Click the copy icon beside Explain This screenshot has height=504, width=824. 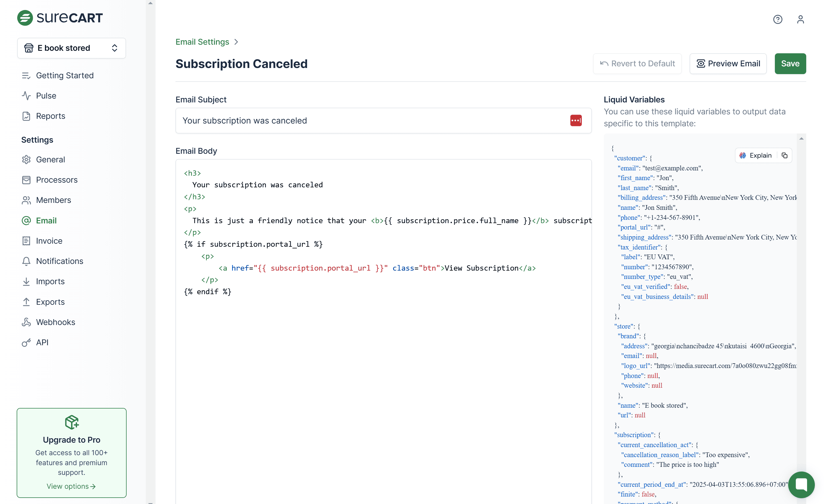pyautogui.click(x=785, y=155)
